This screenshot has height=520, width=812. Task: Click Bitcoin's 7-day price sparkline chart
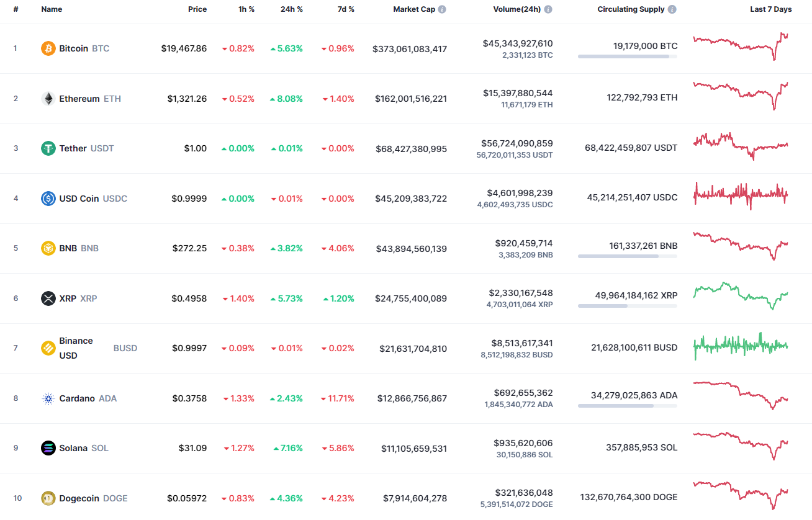[740, 47]
